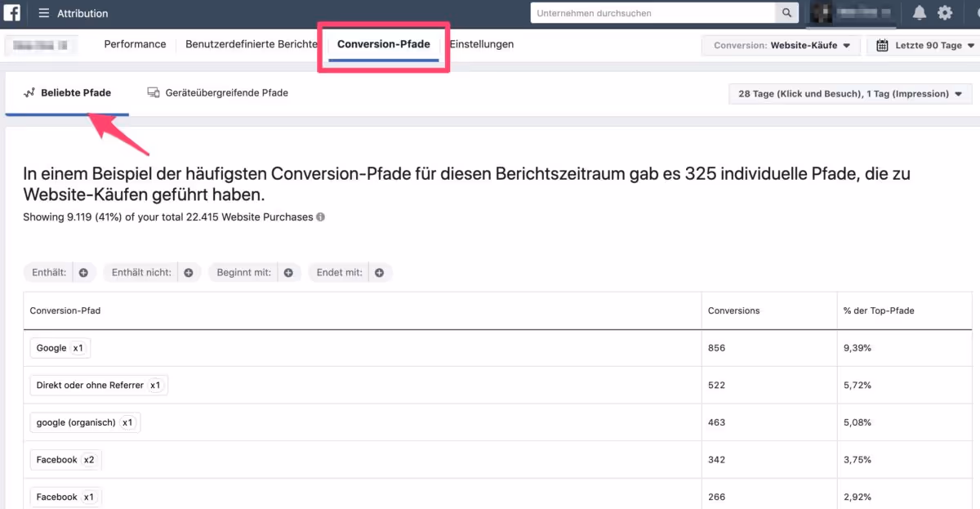
Task: Select the Conversion-Pfade tab
Action: pyautogui.click(x=384, y=45)
